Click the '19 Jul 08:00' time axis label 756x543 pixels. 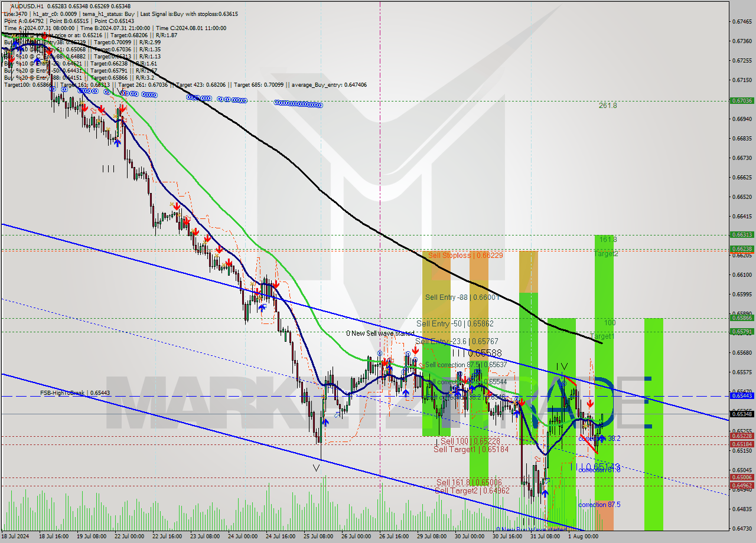click(90, 537)
